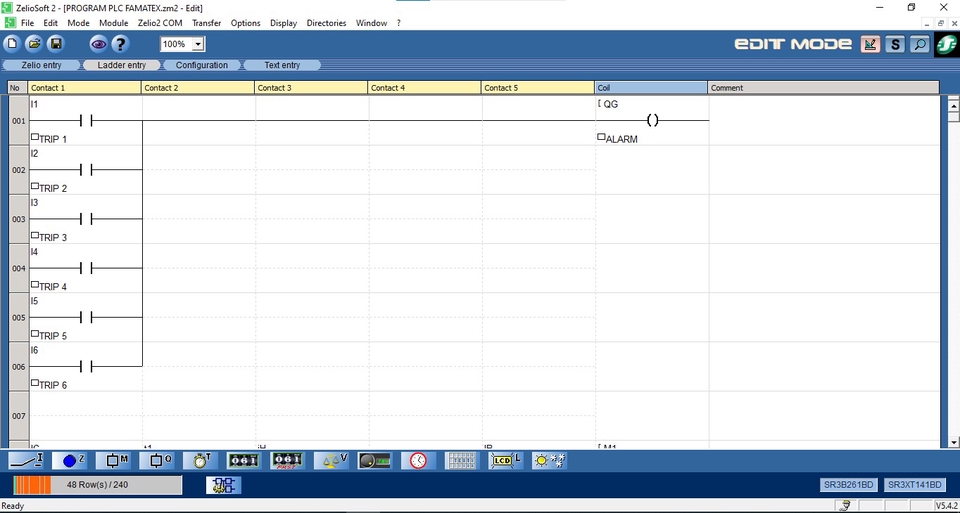The width and height of the screenshot is (960, 513).
Task: Select the I2 contact on row 002
Action: pos(86,170)
